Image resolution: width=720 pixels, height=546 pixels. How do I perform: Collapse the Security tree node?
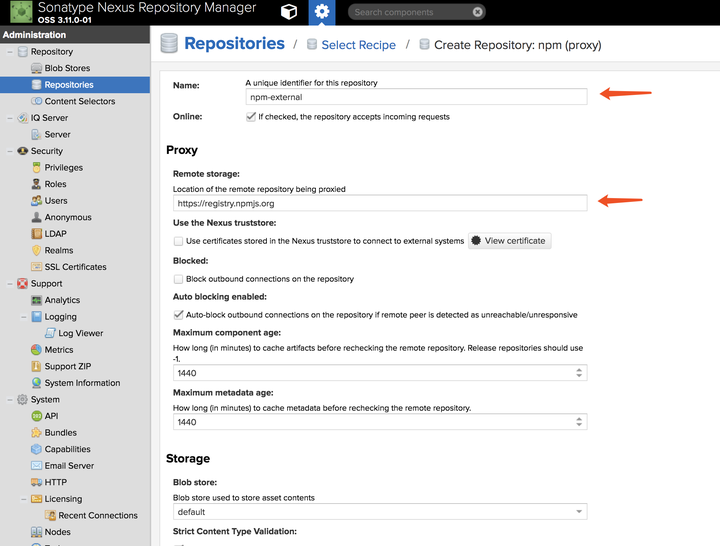click(10, 151)
